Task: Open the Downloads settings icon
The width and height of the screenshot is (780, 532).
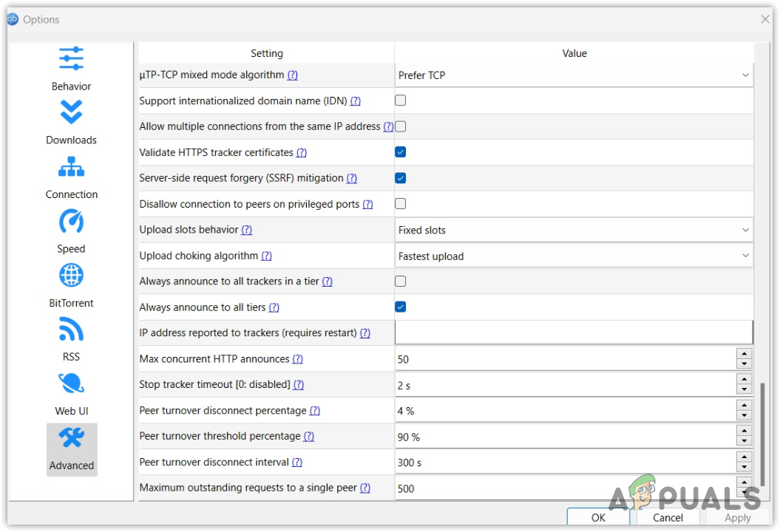Action: click(x=71, y=113)
